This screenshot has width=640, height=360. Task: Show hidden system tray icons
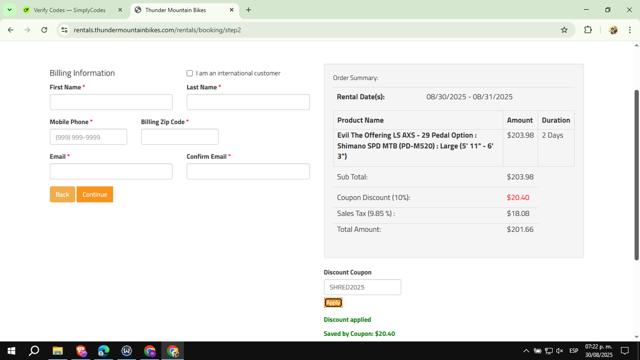pos(526,351)
